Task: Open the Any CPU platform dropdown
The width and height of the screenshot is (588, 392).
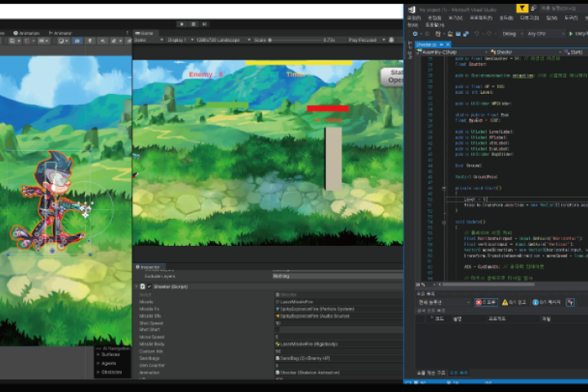Action: 546,33
